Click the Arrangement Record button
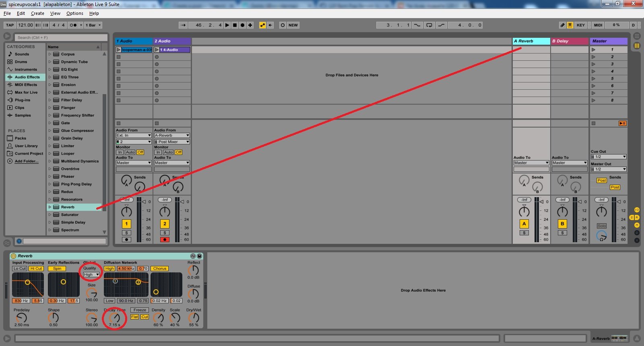Viewport: 644px width, 346px height. [x=243, y=25]
